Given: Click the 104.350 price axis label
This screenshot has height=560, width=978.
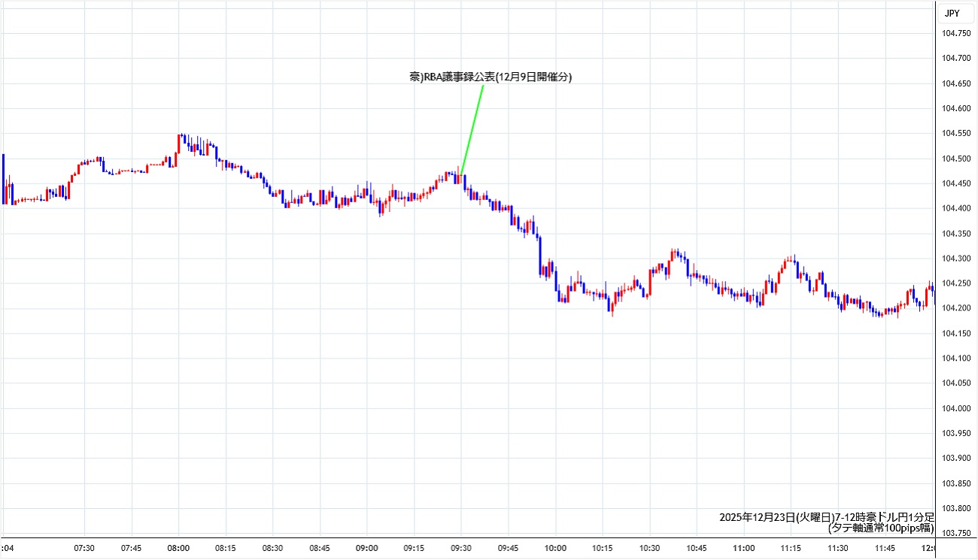Looking at the screenshot, I should (x=958, y=234).
